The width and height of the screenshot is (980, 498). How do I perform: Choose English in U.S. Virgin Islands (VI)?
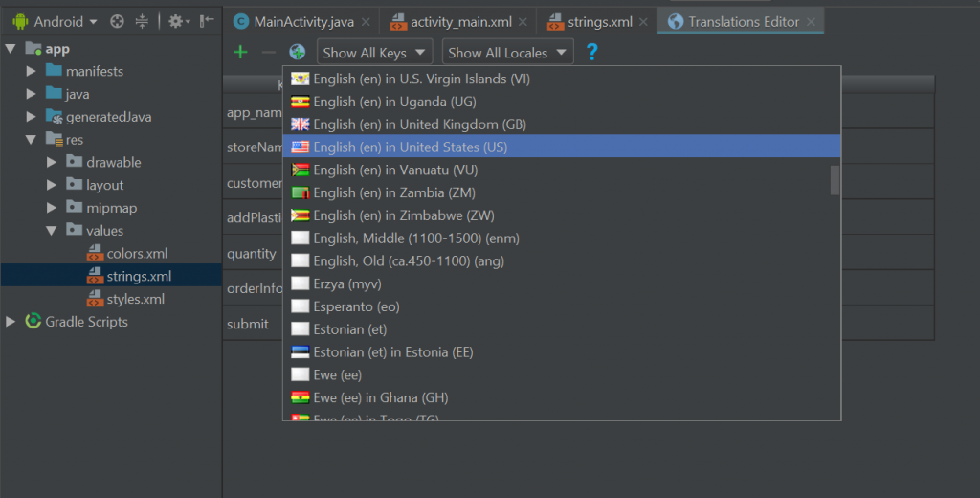point(562,79)
